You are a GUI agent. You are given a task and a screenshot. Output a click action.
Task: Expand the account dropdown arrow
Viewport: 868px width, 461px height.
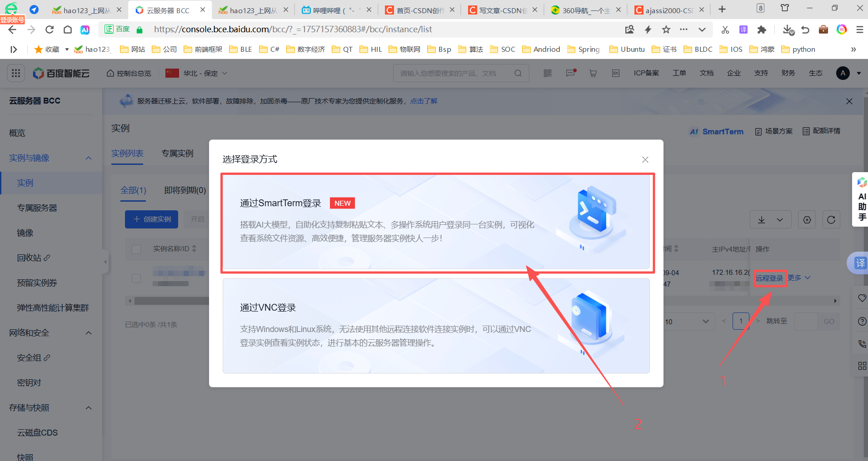pyautogui.click(x=859, y=73)
